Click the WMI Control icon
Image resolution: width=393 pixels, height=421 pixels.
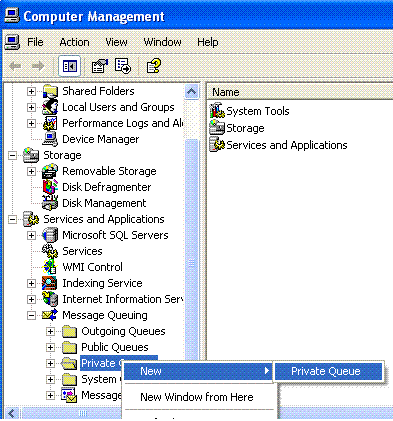click(50, 267)
